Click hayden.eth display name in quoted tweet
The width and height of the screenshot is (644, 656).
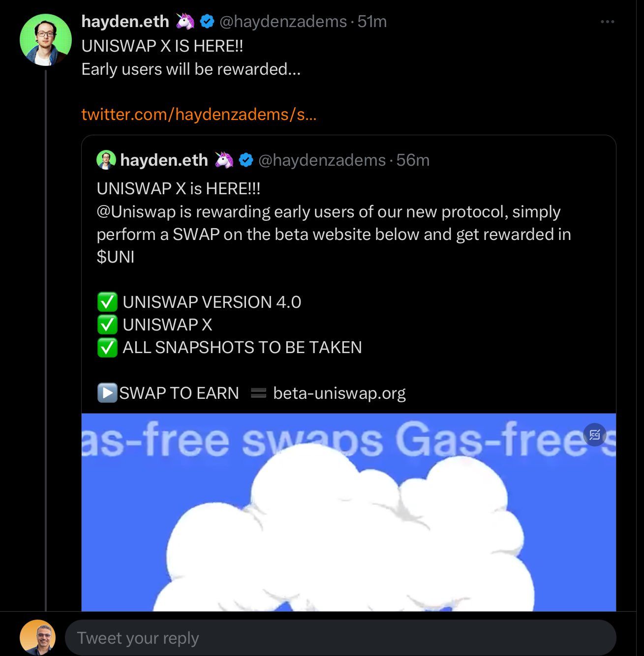point(164,160)
